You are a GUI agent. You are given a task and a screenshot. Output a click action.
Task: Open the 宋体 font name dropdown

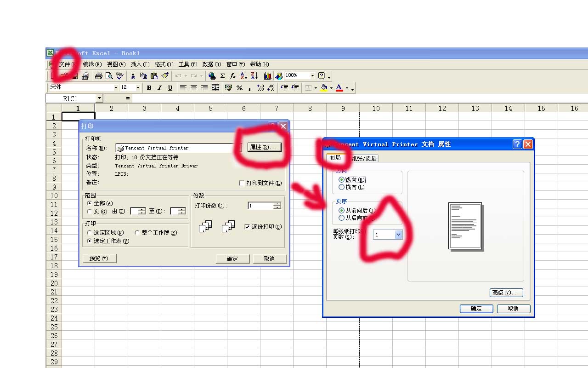[x=116, y=87]
